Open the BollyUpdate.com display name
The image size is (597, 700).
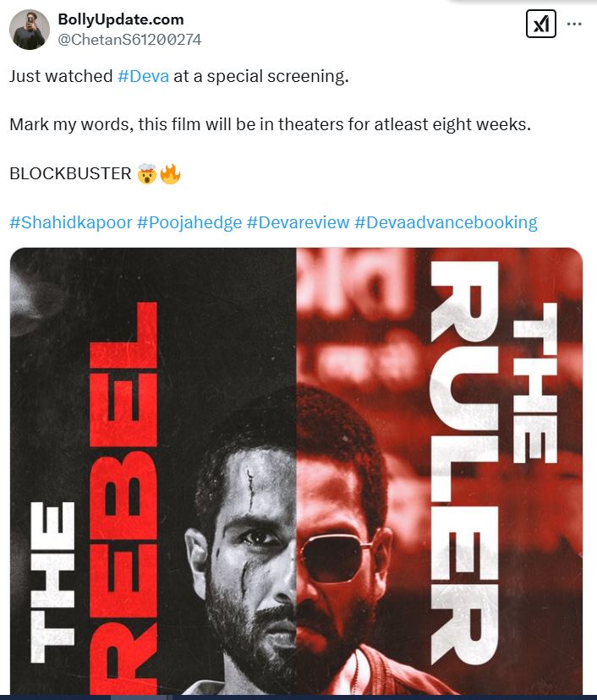click(x=121, y=19)
